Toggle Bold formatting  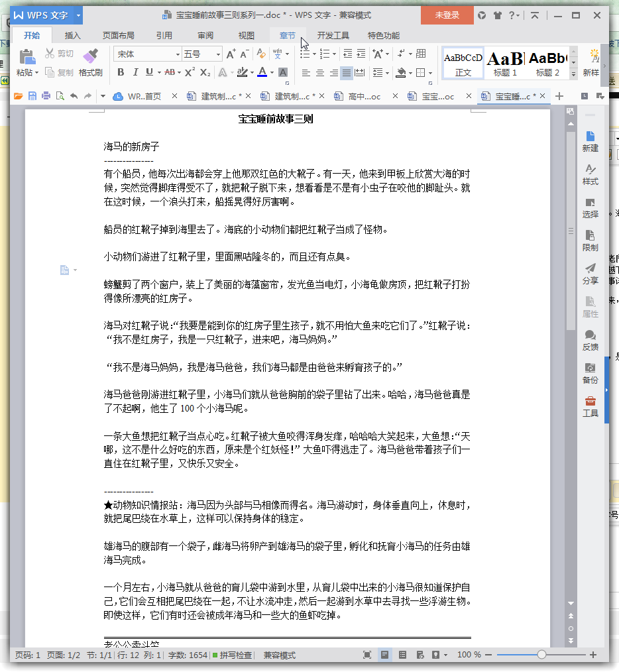[x=121, y=72]
